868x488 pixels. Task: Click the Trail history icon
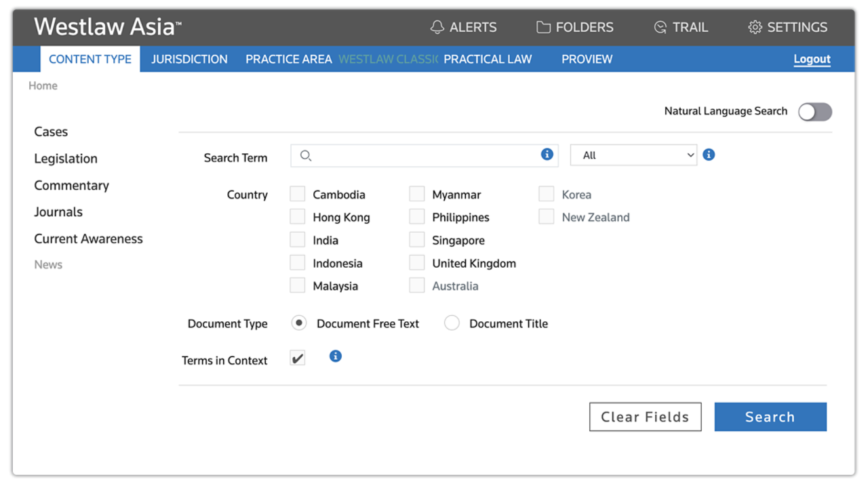[x=660, y=27]
